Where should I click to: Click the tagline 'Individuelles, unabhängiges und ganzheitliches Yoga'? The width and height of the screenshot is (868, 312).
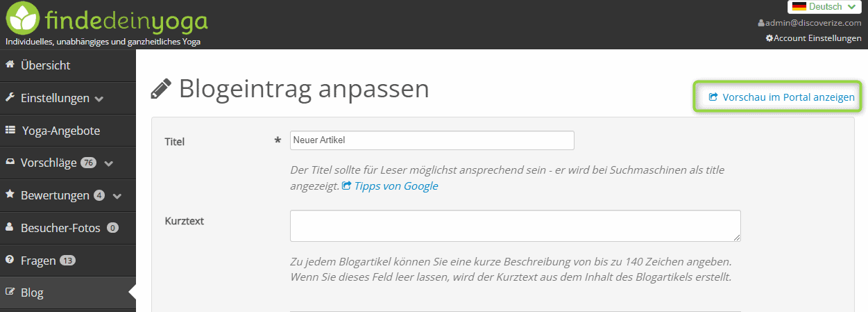coord(103,42)
